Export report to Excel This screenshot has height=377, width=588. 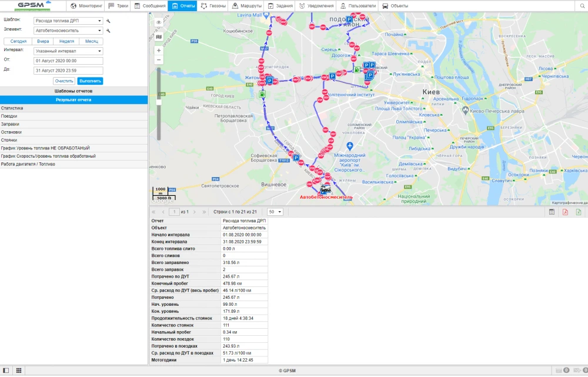coord(579,212)
